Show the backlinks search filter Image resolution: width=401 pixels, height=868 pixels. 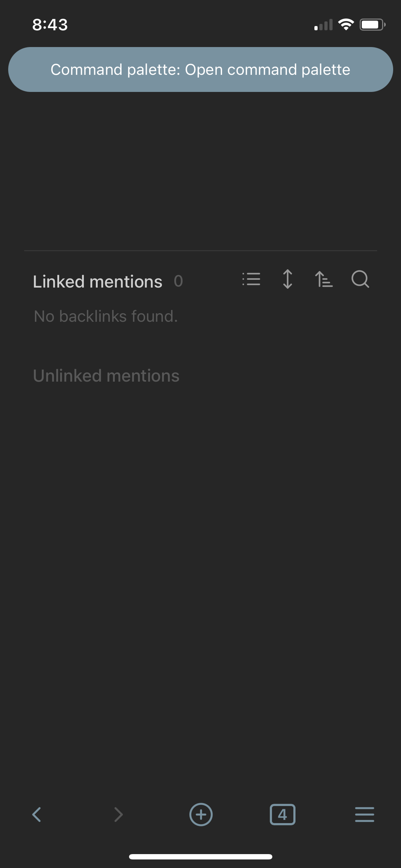(x=360, y=279)
